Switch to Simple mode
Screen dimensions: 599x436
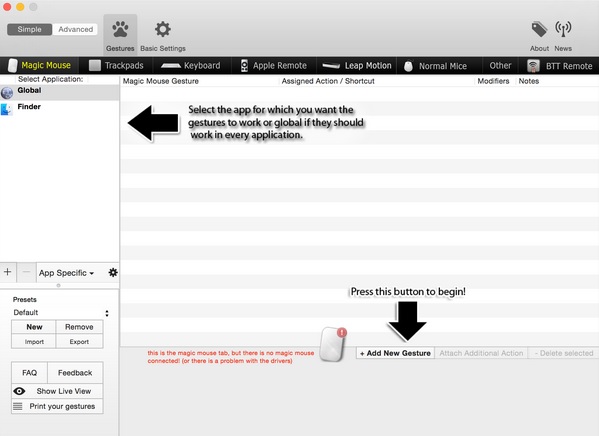[29, 29]
